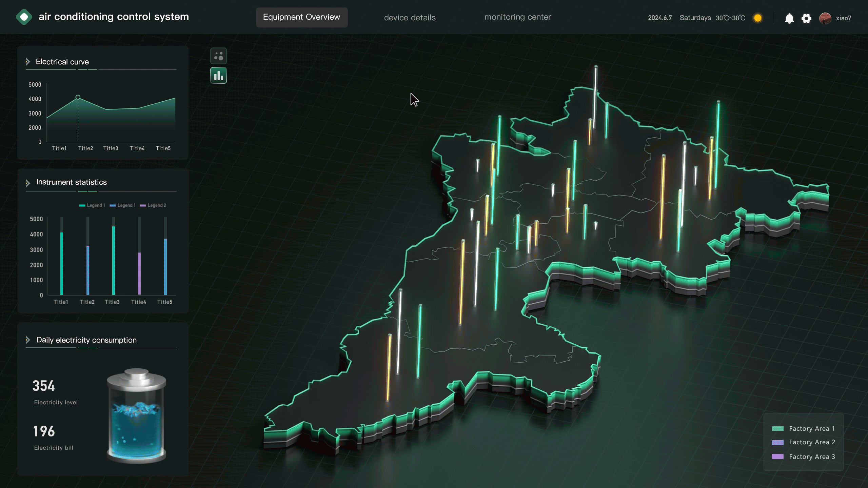Click the air conditioning control system title
This screenshot has width=868, height=488.
click(x=114, y=17)
